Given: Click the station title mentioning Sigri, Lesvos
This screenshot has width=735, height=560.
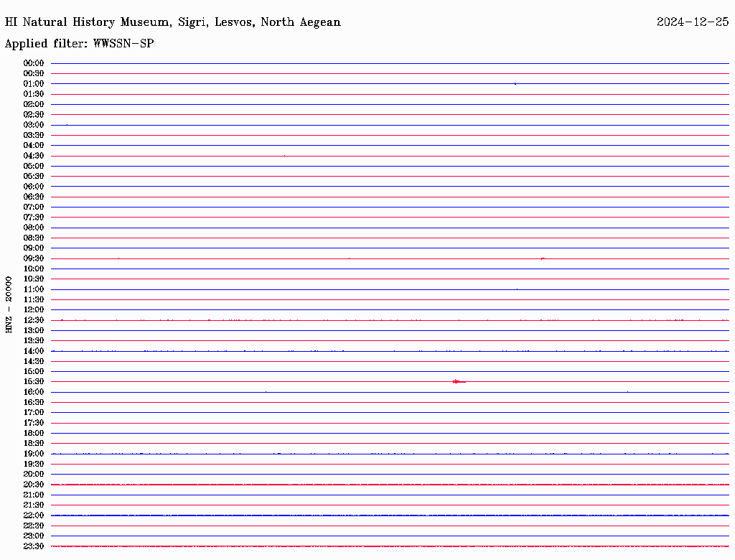Looking at the screenshot, I should [172, 22].
